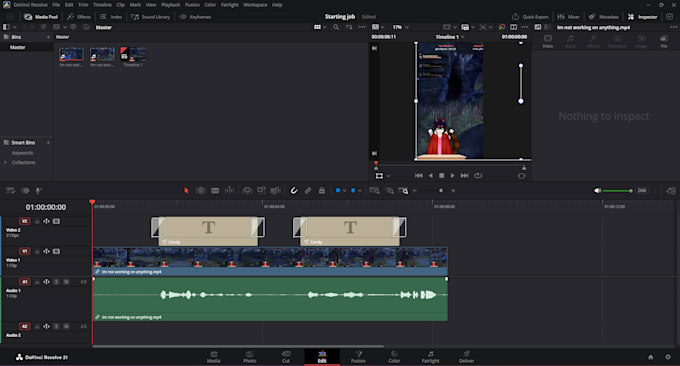Screen dimensions: 680x366
Task: Activate the Trim Edit Mode tool
Action: coord(201,190)
